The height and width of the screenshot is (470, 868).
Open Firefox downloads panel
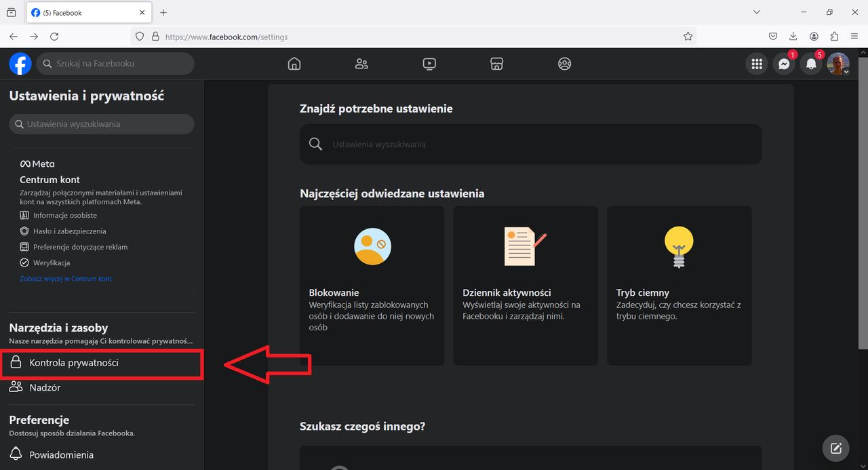[x=793, y=37]
